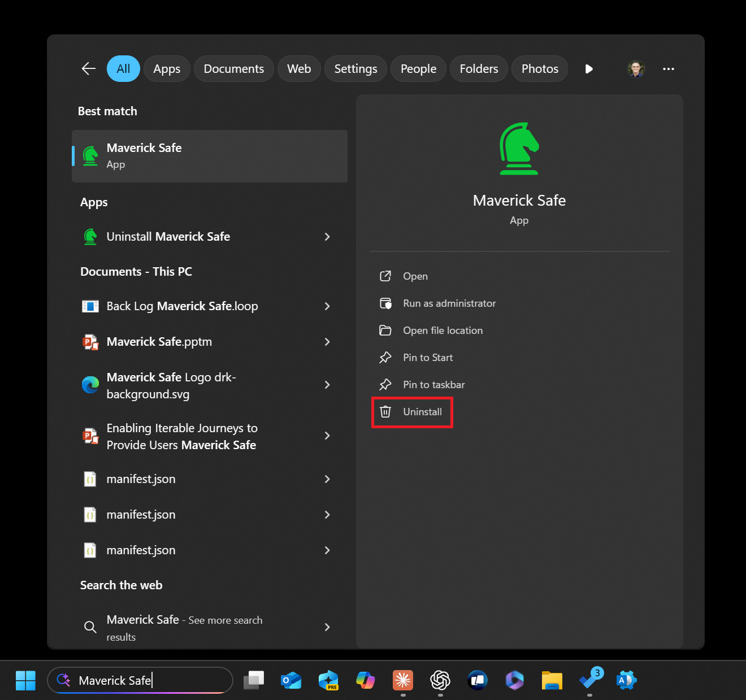Click the Windows Start button
Viewport: 746px width, 700px height.
coord(25,680)
